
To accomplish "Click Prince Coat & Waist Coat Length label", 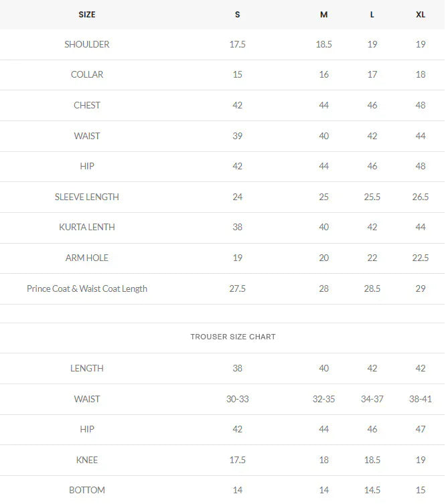I will 87,288.
